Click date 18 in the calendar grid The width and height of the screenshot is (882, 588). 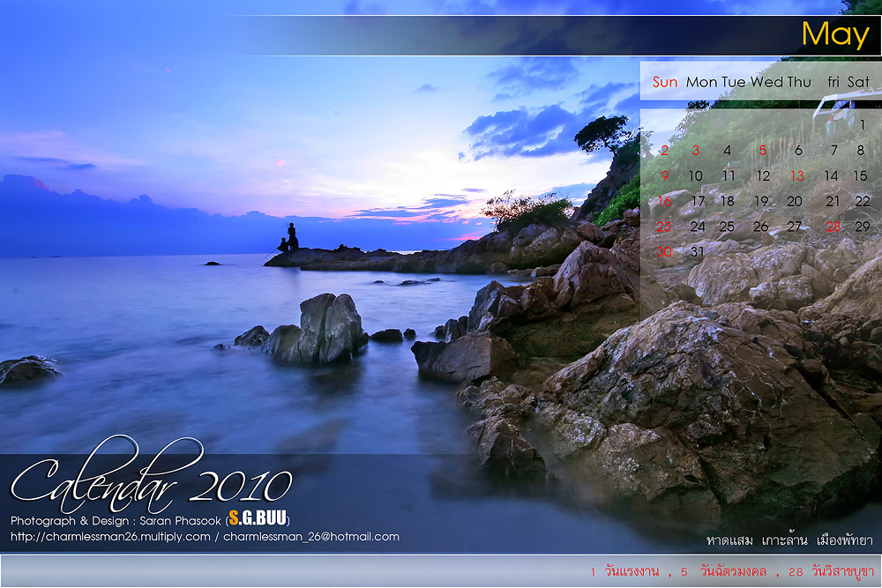tap(728, 201)
